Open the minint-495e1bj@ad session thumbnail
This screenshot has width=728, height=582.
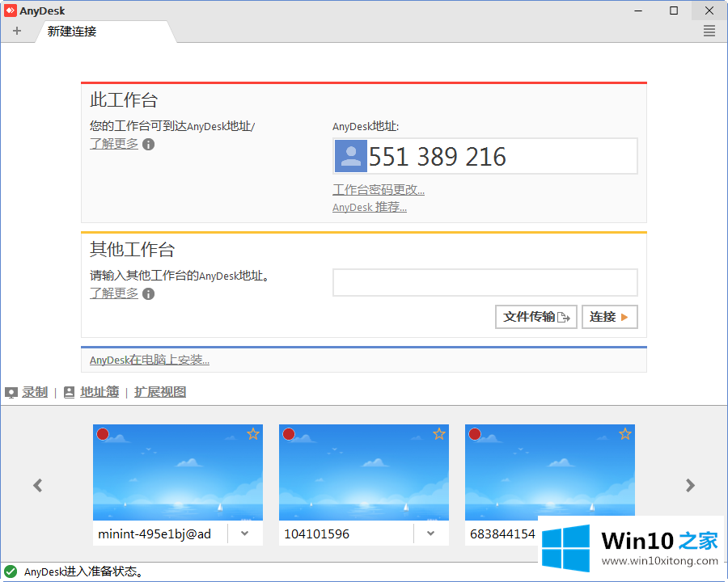click(178, 472)
